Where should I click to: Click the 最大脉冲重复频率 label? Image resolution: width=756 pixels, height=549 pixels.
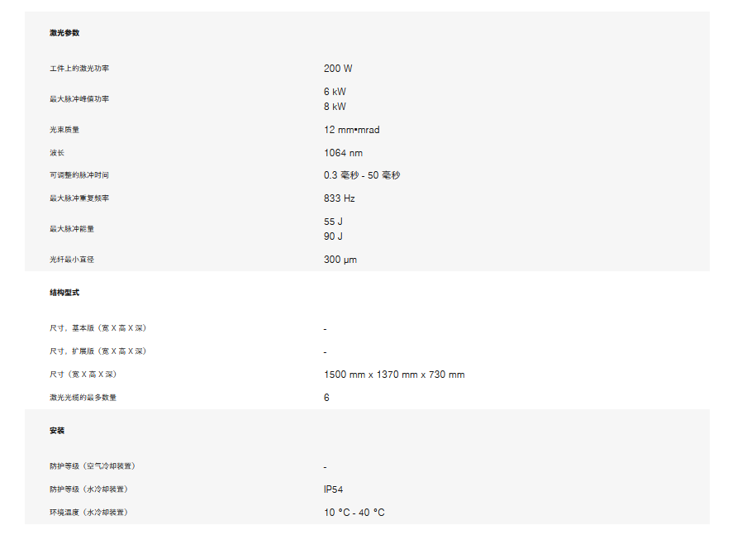[79, 198]
